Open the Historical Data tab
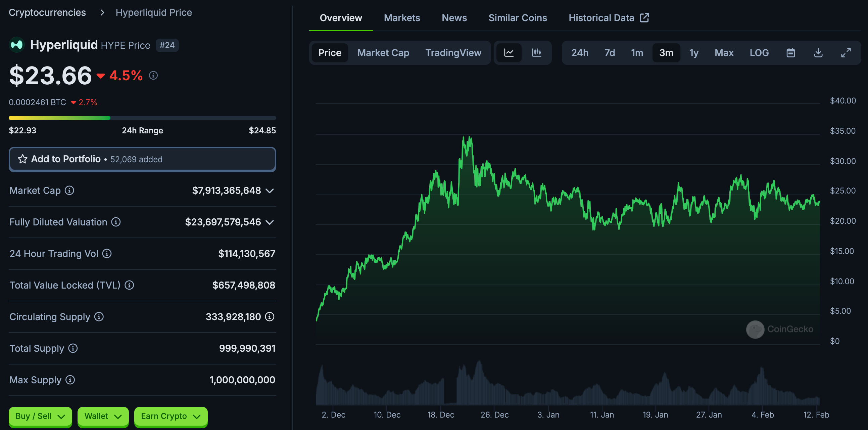Viewport: 868px width, 430px height. [x=609, y=17]
